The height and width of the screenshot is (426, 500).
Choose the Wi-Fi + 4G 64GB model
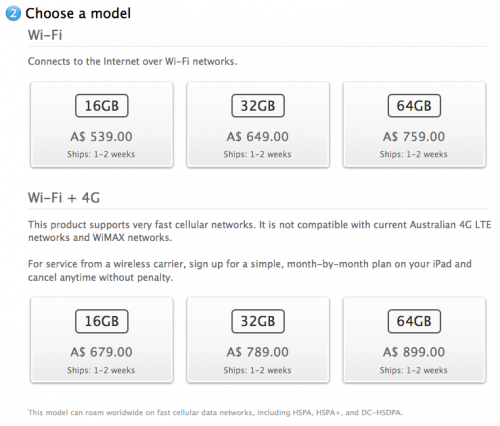click(x=414, y=340)
